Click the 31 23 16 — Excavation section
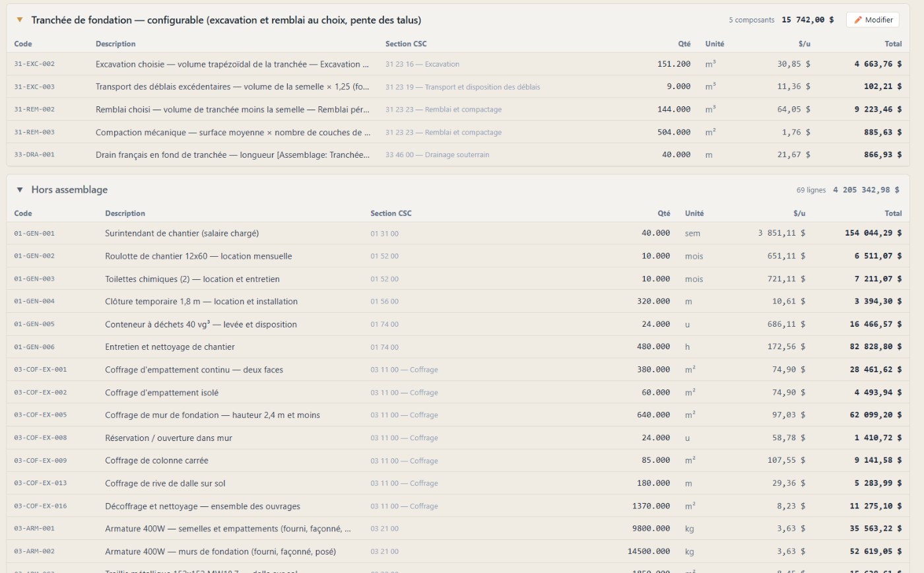Screen dimensions: 924x573 pos(422,64)
